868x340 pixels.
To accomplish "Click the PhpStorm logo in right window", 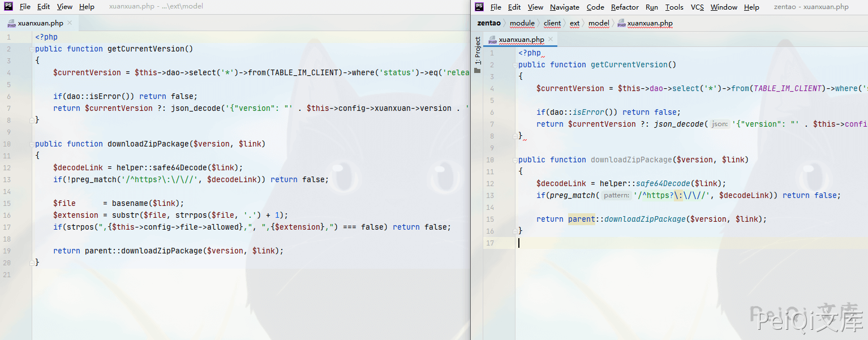I will [479, 7].
